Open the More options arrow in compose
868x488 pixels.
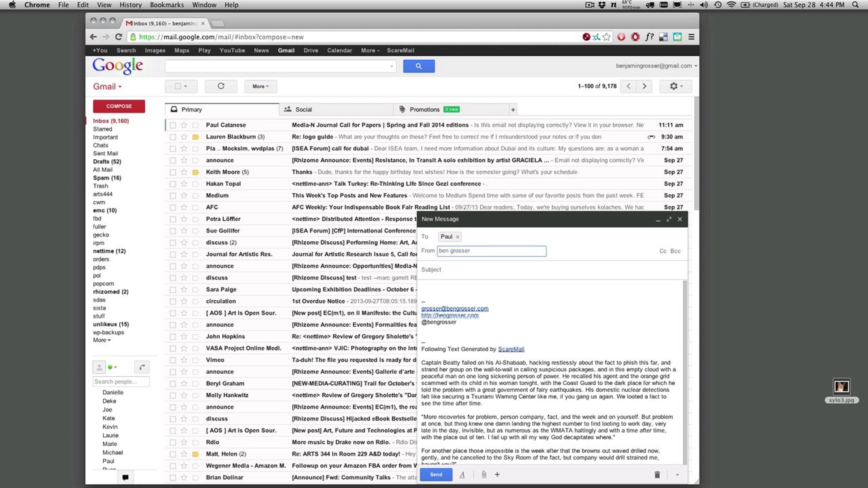677,475
